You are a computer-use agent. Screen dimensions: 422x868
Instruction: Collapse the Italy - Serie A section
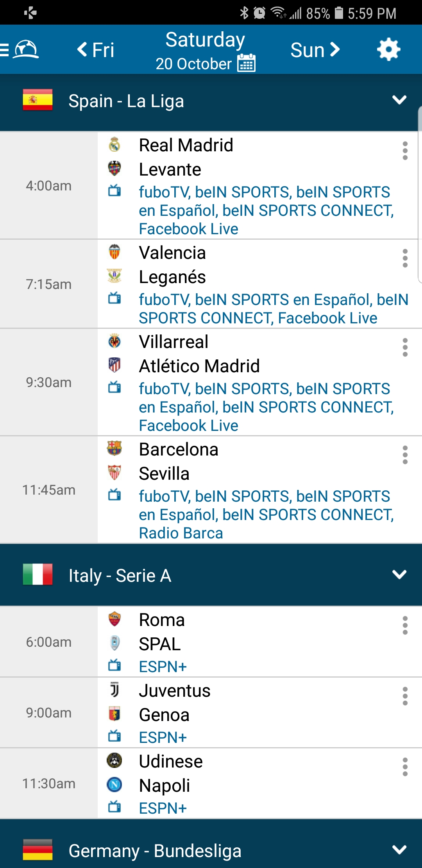click(x=399, y=575)
